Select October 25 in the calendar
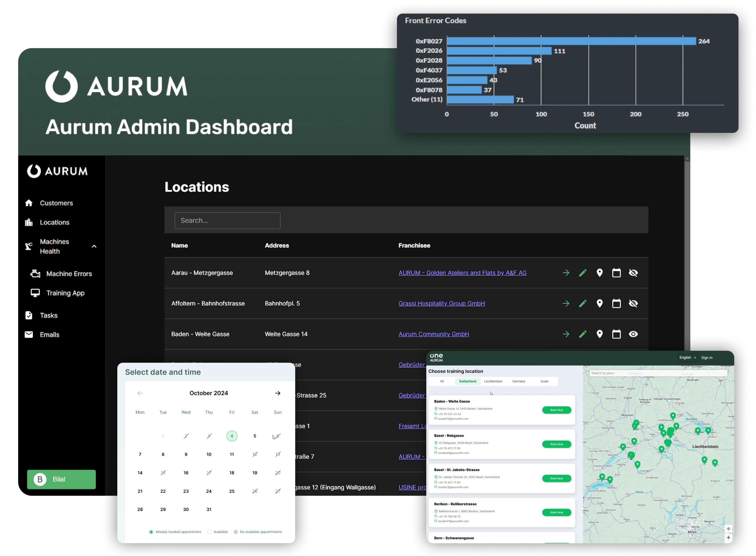 [231, 491]
